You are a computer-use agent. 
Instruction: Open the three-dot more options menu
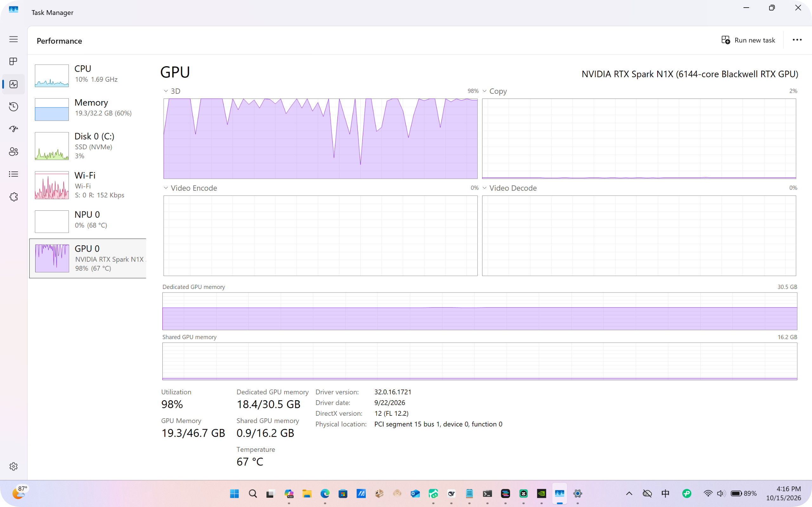coord(797,40)
